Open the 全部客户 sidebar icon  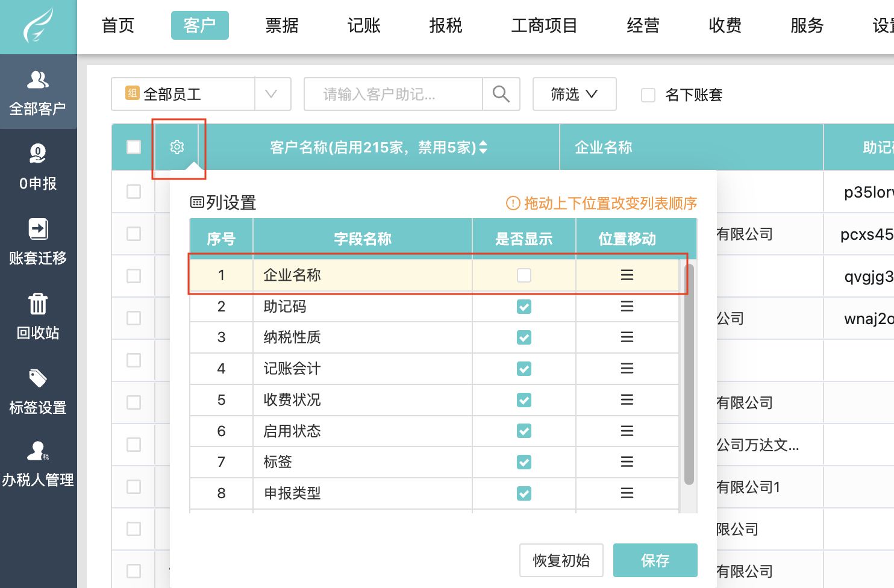point(38,80)
